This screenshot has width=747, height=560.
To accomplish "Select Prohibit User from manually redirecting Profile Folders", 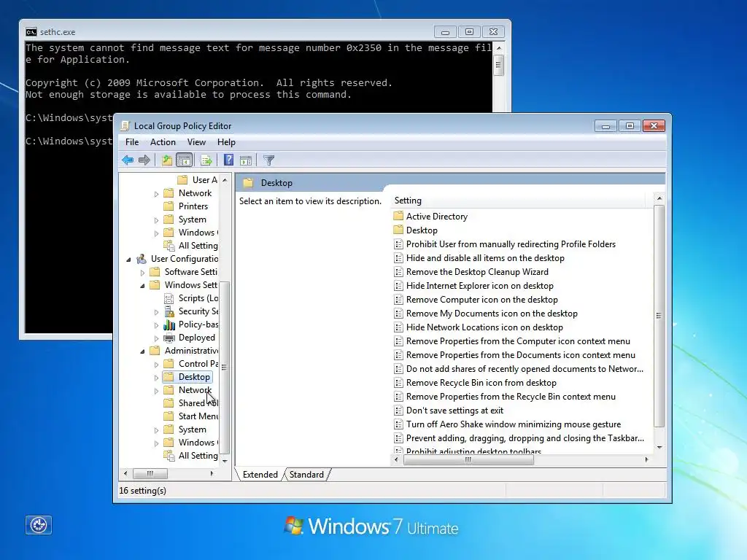I will coord(511,244).
